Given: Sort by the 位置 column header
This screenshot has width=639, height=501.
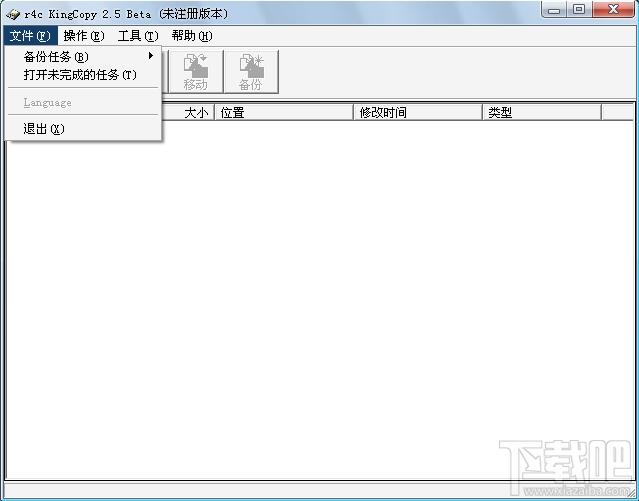Looking at the screenshot, I should [x=284, y=113].
